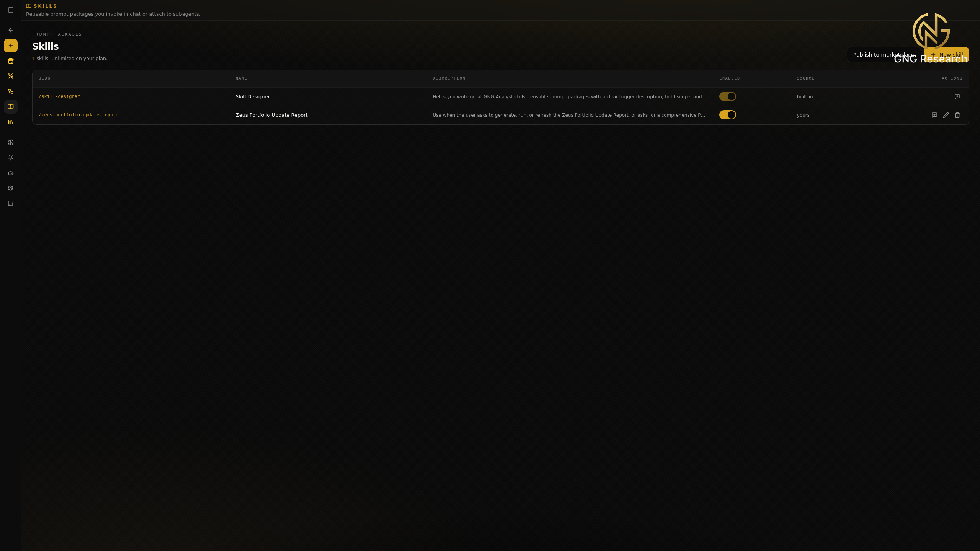Open the Skills book sidebar icon
Screen dimensions: 980x551
tap(11, 107)
